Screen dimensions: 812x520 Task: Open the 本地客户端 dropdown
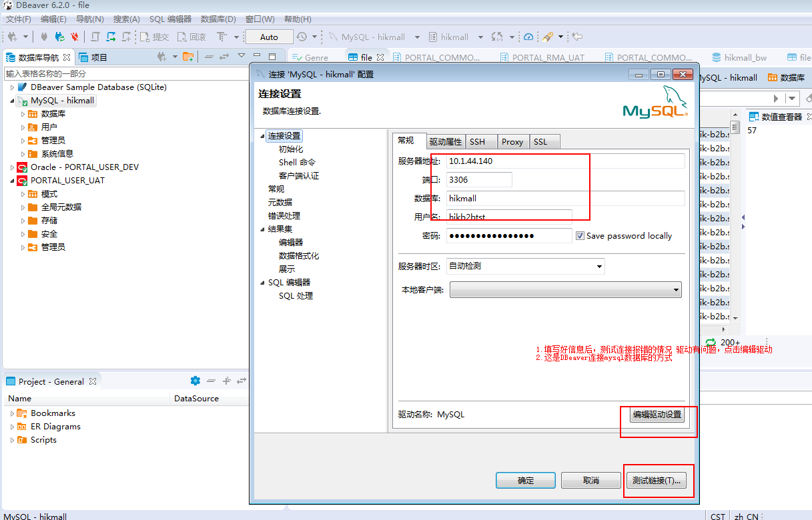676,289
